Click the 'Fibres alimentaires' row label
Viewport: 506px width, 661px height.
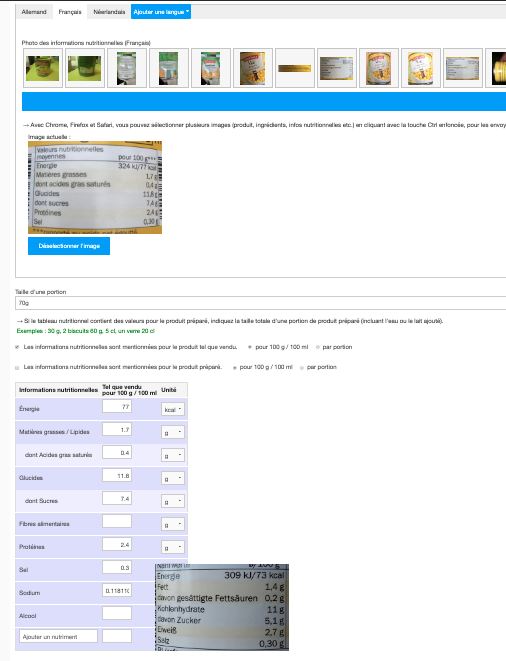[x=44, y=524]
